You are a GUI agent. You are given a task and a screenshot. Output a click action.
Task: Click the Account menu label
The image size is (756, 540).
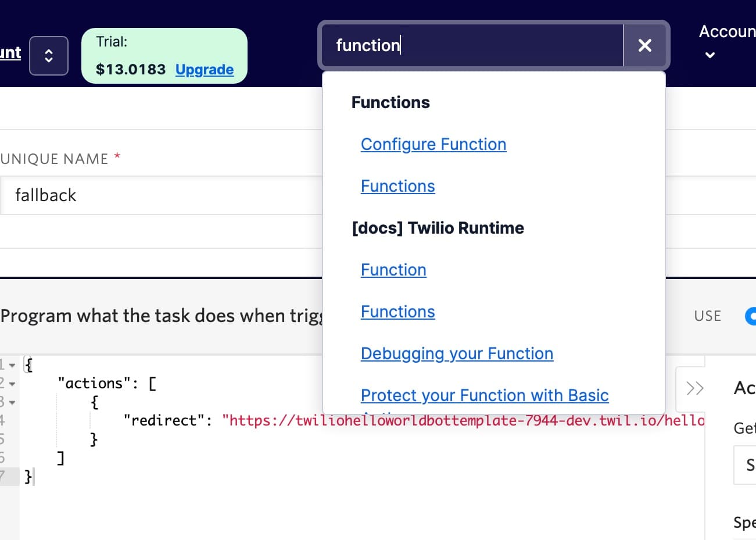pos(727,31)
